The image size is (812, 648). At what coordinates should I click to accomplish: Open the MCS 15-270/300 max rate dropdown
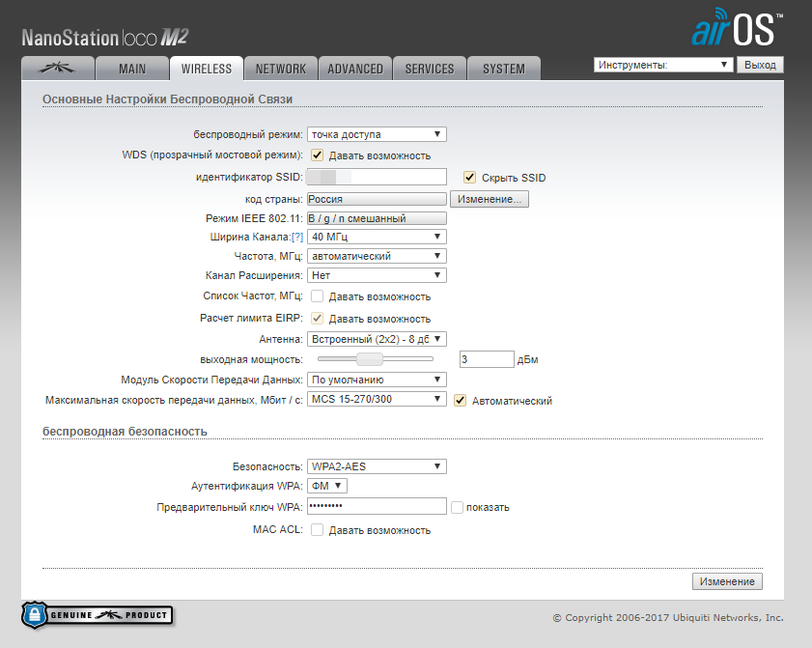tap(377, 399)
